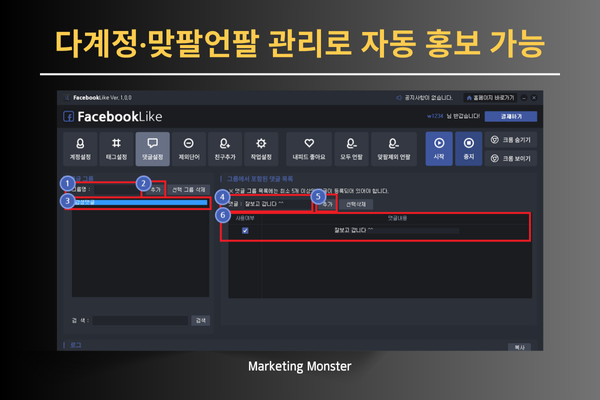600x400 pixels.
Task: Click 추가 button next to group name
Action: click(156, 189)
